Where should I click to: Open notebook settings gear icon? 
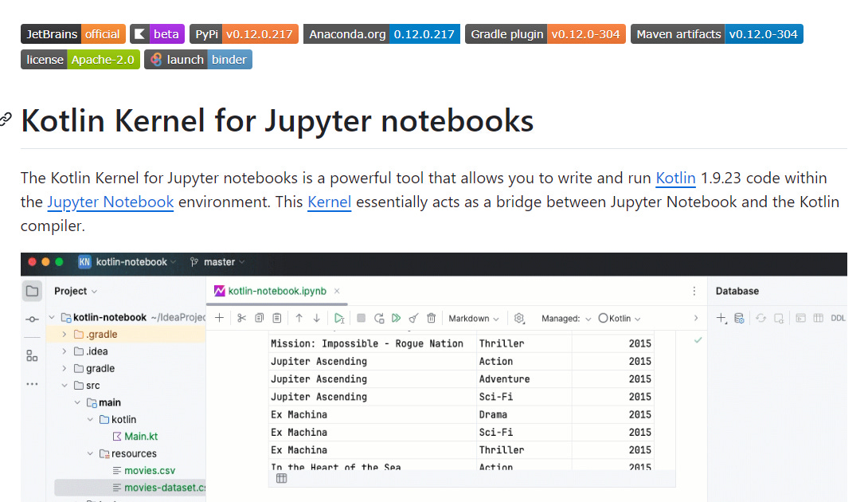point(518,318)
